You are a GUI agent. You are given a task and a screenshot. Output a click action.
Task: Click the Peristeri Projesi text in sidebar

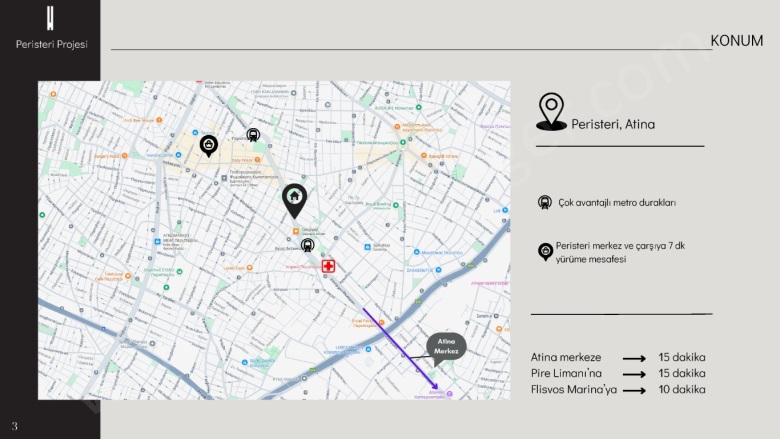coord(51,44)
